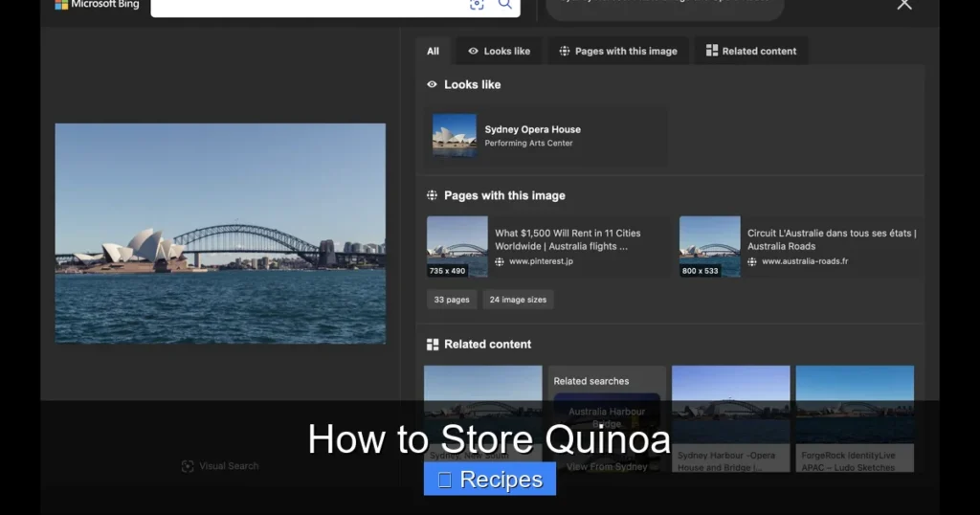Click the eye icon on the Looks like tab
Image resolution: width=980 pixels, height=515 pixels.
tap(473, 52)
